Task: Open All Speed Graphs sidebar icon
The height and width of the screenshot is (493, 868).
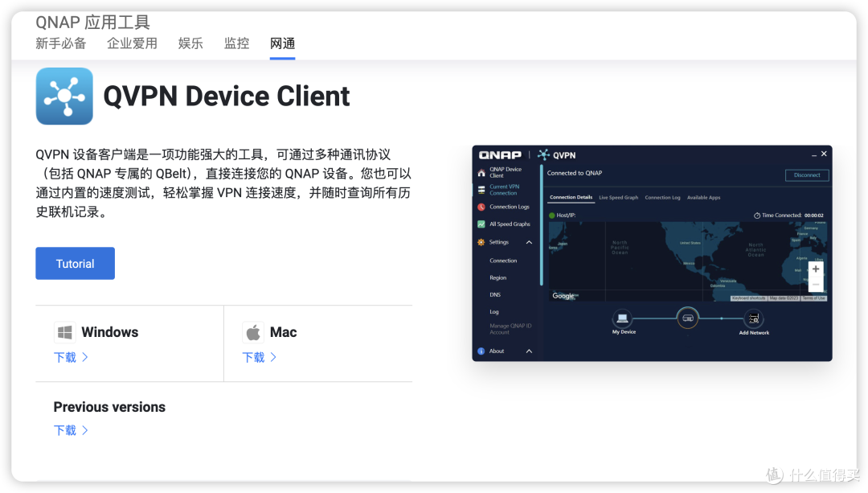Action: (481, 224)
